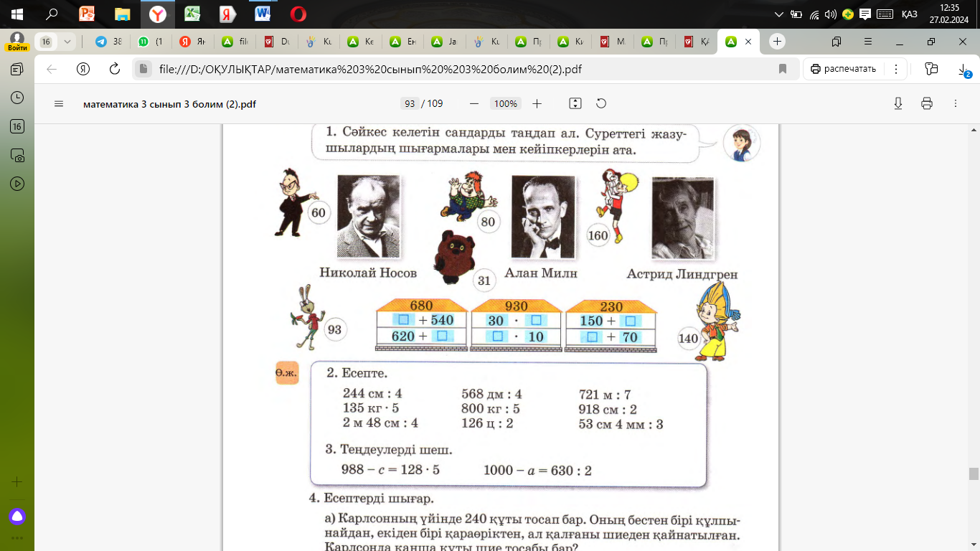
Task: Click the PDF title 'математика 3 сынып 3 болим (2).pdf'
Action: click(170, 103)
